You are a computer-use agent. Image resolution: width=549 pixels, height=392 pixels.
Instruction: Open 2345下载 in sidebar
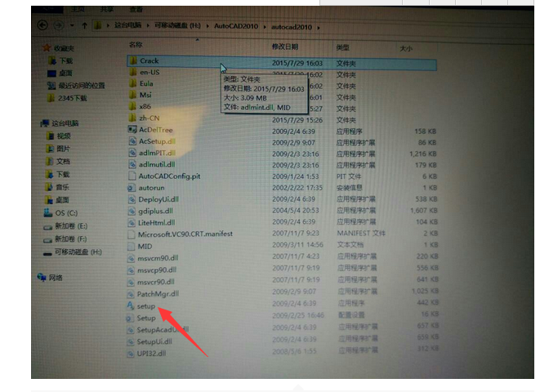tap(73, 98)
